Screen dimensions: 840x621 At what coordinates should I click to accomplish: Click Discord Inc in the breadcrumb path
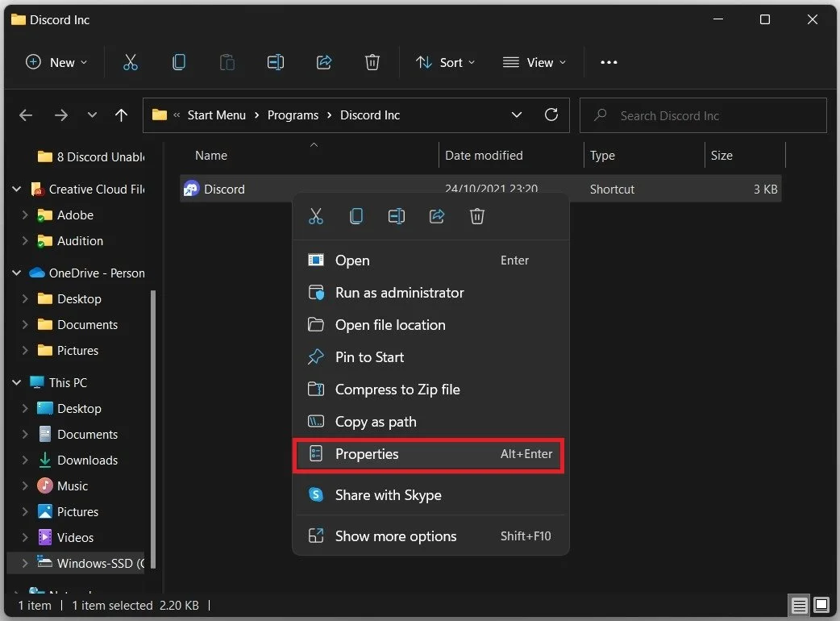(370, 115)
